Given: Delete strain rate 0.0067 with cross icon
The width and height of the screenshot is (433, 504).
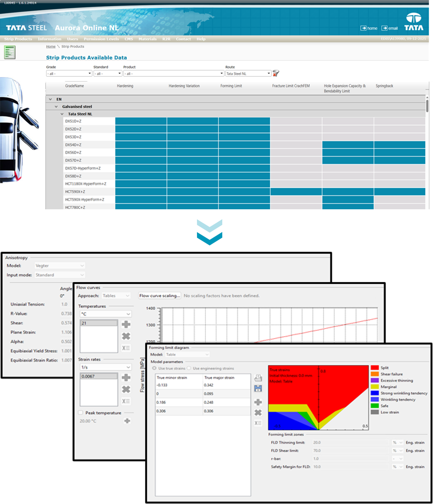Looking at the screenshot, I should pos(126,389).
